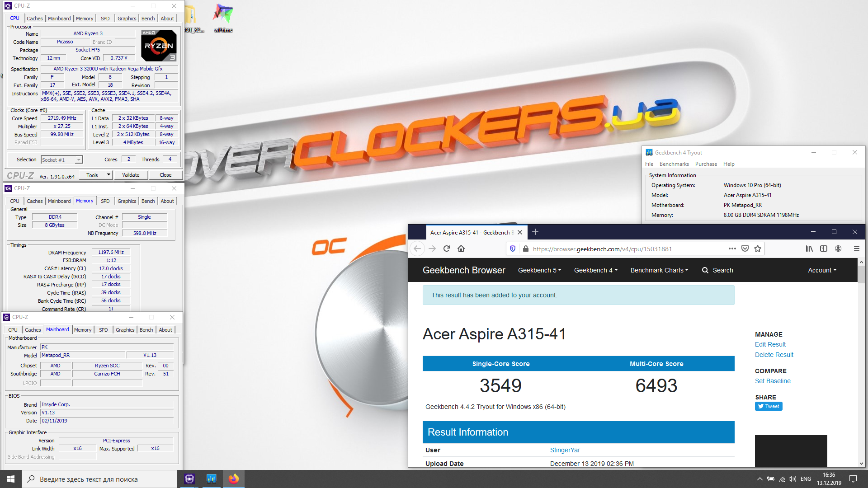
Task: Click the Windows taskbar search box
Action: coord(99,479)
